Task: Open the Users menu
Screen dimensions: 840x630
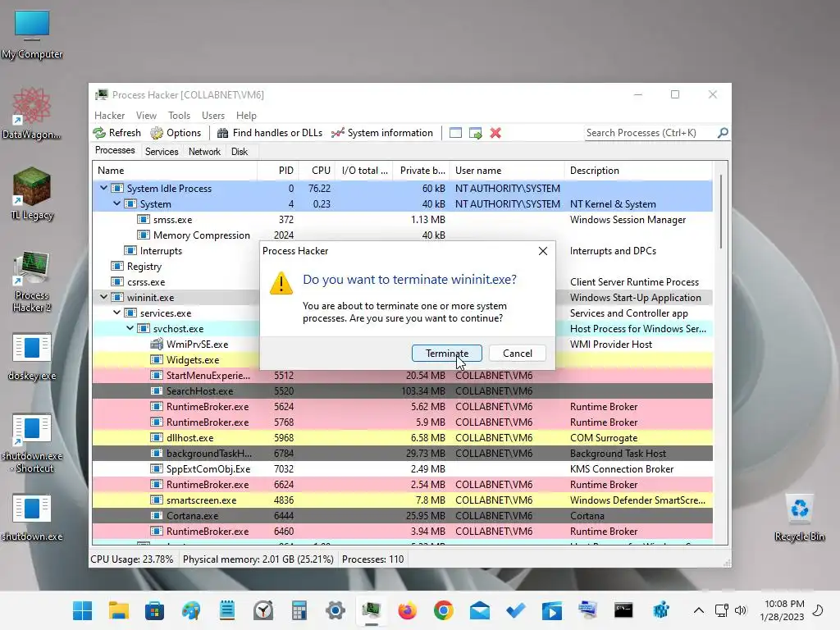Action: tap(213, 115)
